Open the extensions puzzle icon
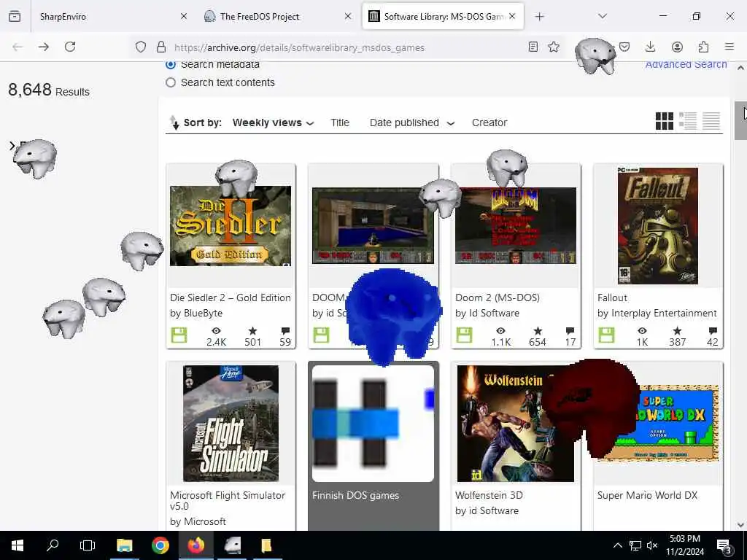 [703, 47]
